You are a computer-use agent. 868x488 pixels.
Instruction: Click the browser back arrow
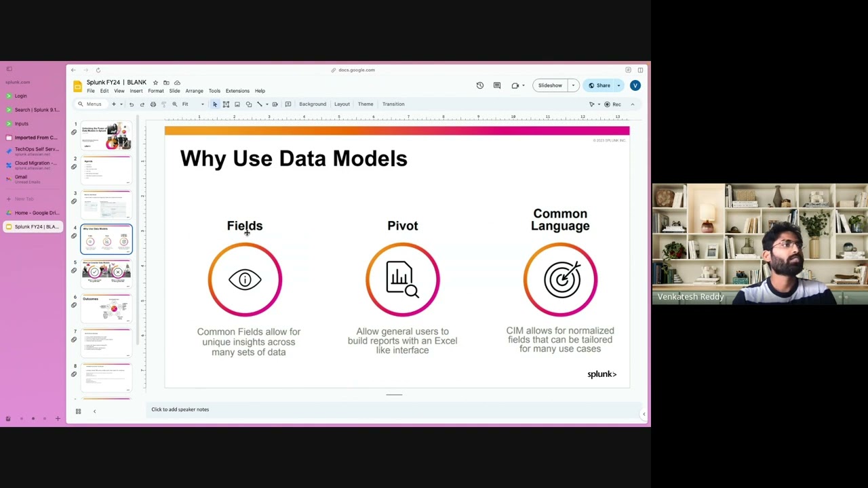coord(73,70)
